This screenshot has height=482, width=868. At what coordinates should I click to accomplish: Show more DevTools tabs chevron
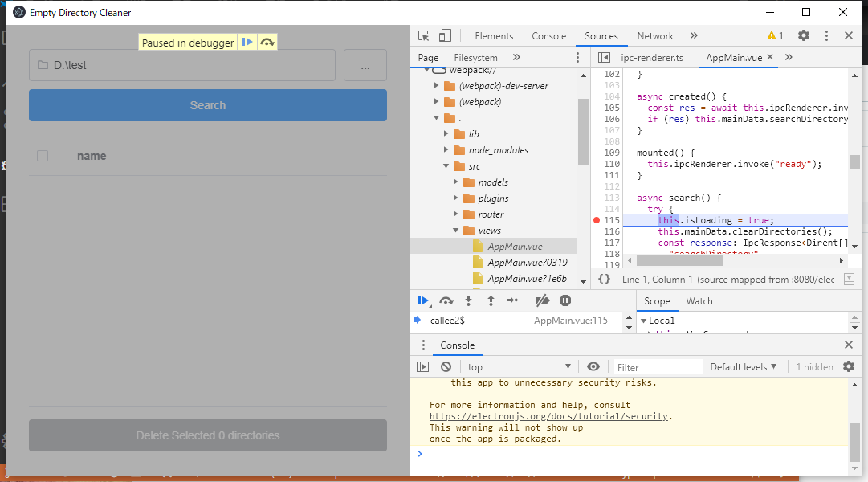coord(694,35)
